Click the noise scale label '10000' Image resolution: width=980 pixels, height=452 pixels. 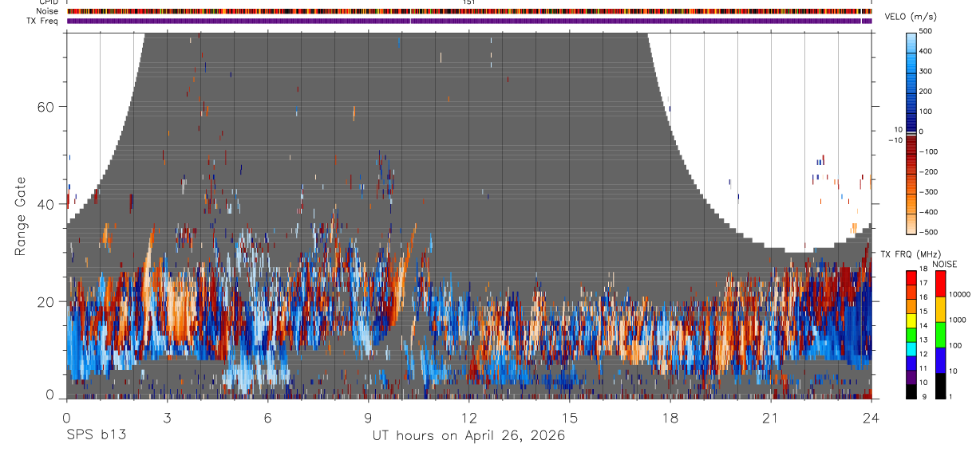[x=959, y=295]
